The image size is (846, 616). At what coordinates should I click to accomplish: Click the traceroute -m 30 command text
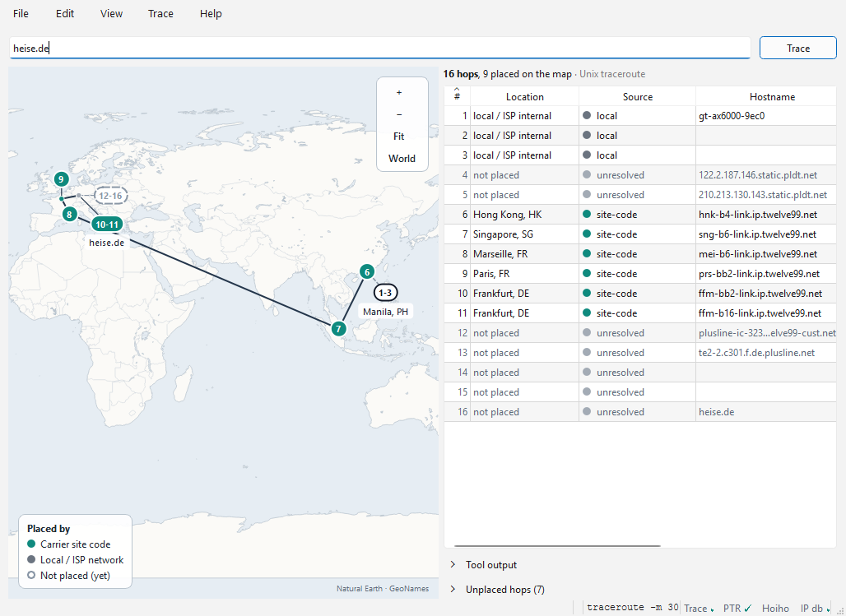click(632, 607)
